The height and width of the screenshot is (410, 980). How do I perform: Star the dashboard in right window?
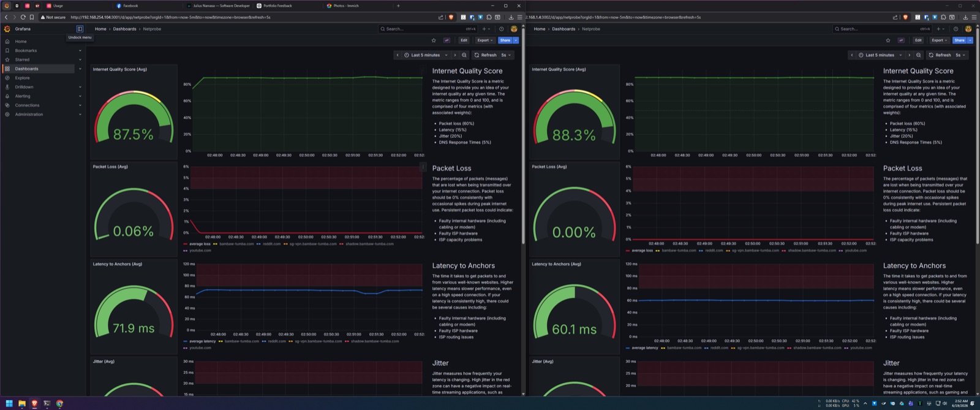coord(888,40)
